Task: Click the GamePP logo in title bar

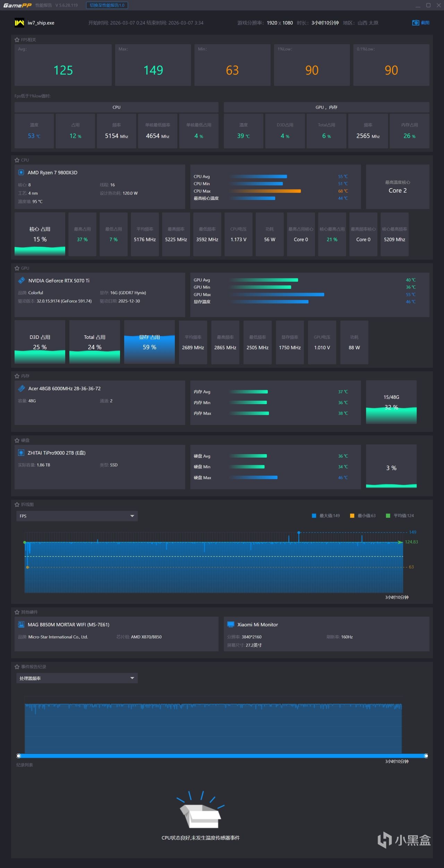Action: tap(17, 5)
